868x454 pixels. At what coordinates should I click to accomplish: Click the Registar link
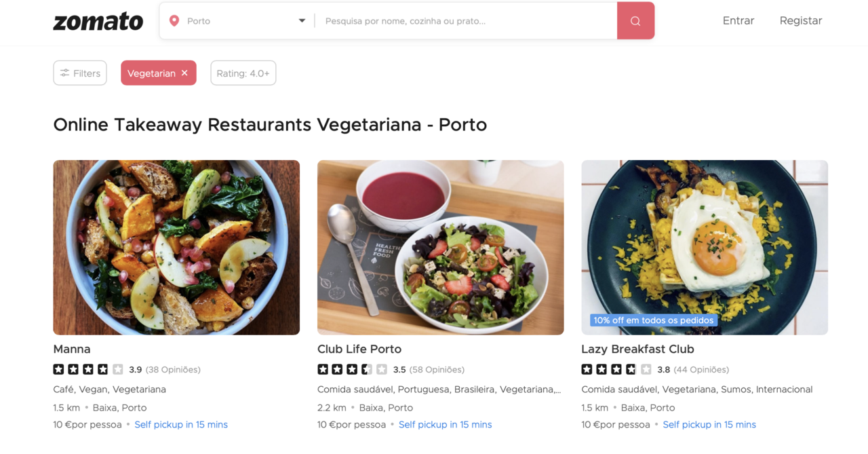[801, 20]
